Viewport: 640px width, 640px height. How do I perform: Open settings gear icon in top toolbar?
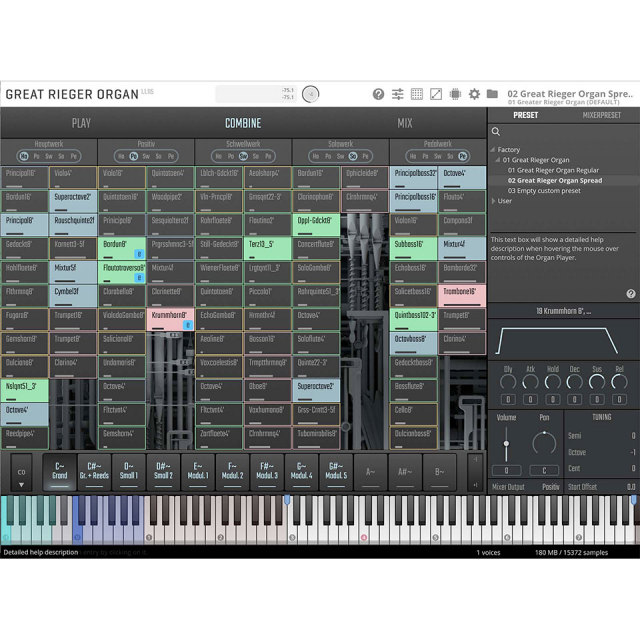click(474, 94)
